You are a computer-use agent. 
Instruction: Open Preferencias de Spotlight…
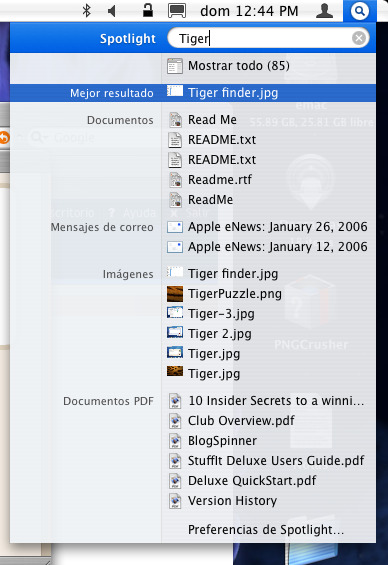click(x=266, y=530)
